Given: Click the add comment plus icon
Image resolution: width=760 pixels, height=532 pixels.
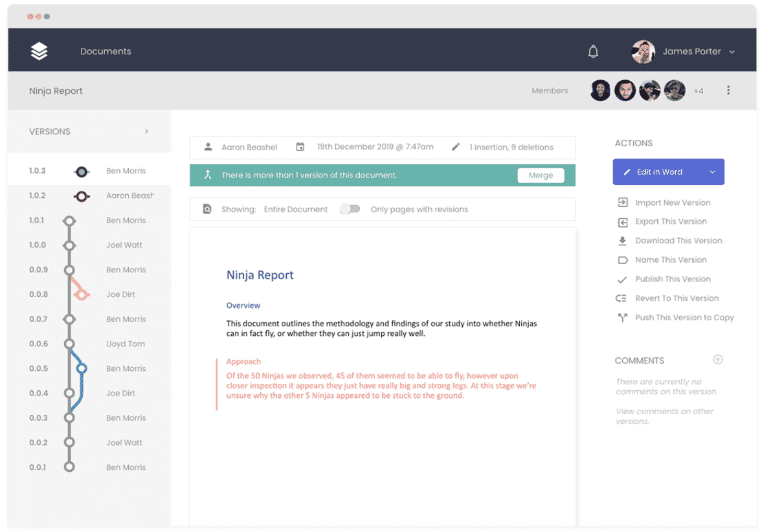Looking at the screenshot, I should coord(717,360).
